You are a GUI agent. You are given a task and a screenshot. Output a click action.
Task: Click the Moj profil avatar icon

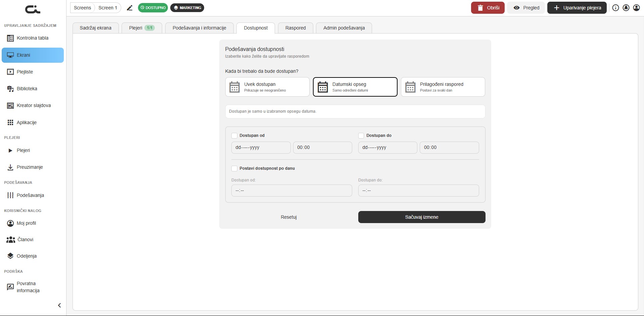point(10,223)
